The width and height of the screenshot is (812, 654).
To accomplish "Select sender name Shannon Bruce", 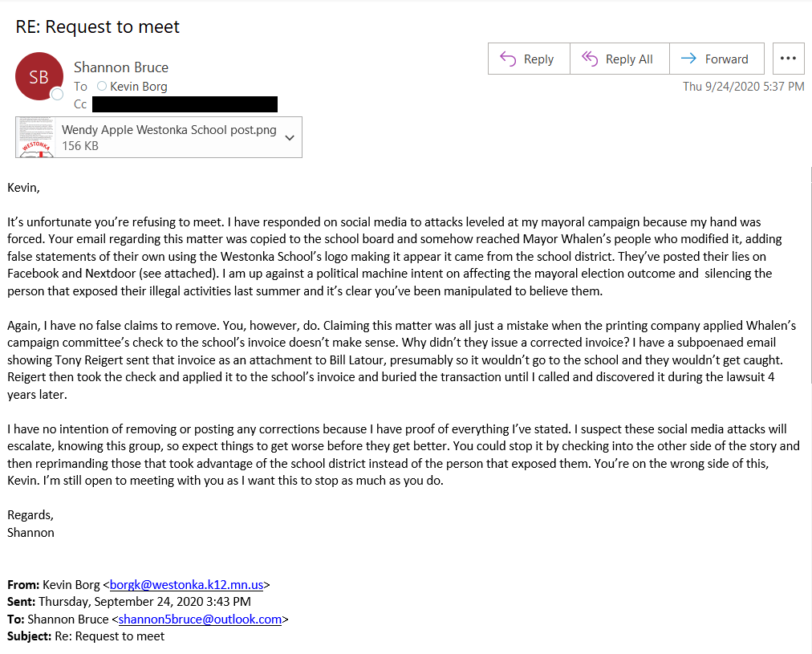I will (x=121, y=67).
